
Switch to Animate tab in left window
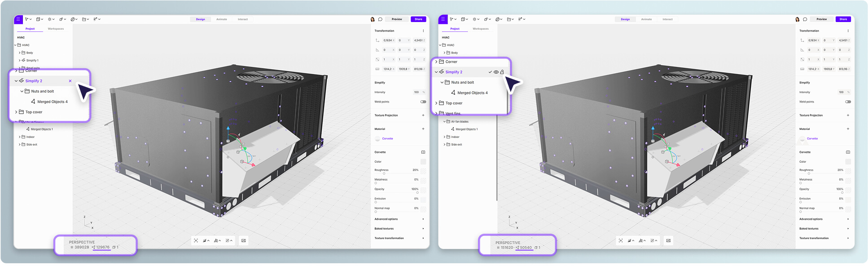tap(222, 19)
